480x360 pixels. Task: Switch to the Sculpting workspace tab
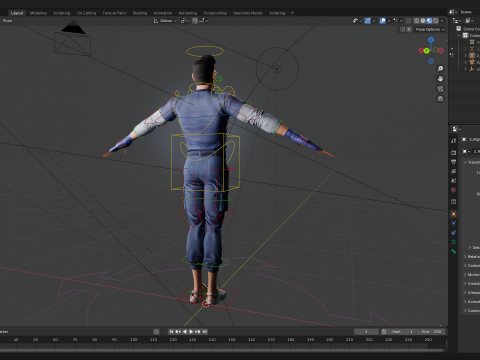pos(62,13)
